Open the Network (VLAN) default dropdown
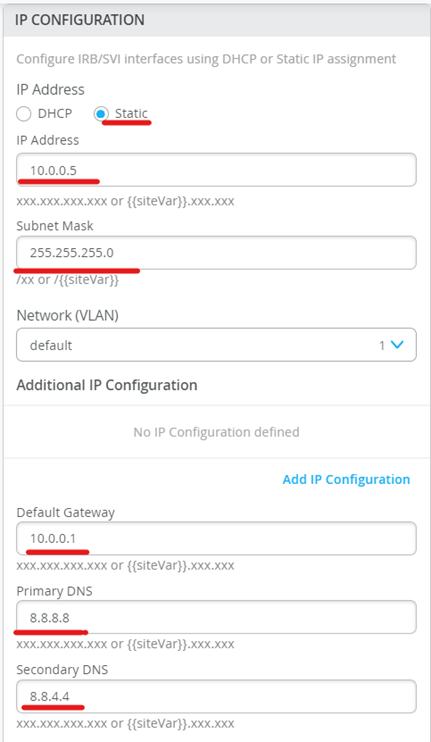Image resolution: width=431 pixels, height=742 pixels. point(216,345)
